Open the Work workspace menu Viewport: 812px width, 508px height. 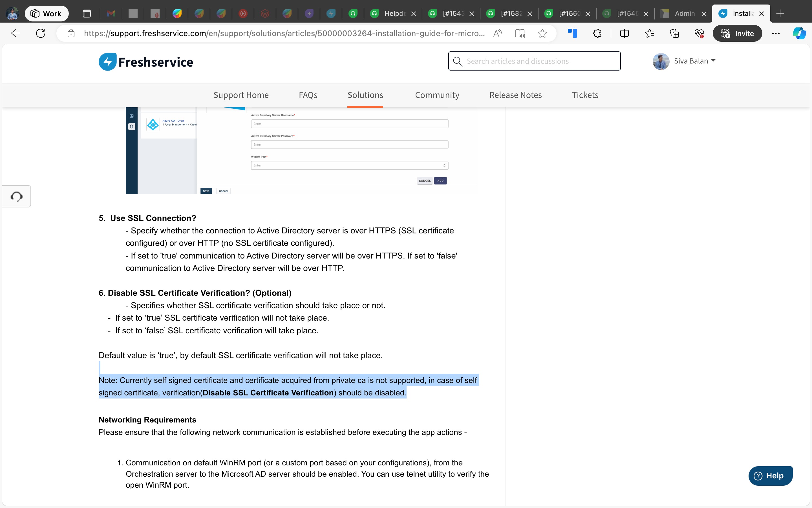coord(47,14)
